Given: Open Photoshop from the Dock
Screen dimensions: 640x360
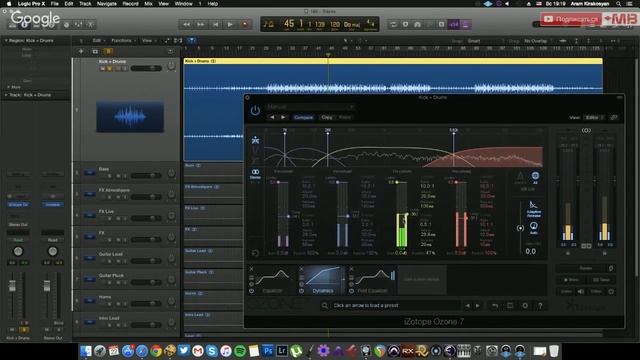Looking at the screenshot, I should coord(268,351).
